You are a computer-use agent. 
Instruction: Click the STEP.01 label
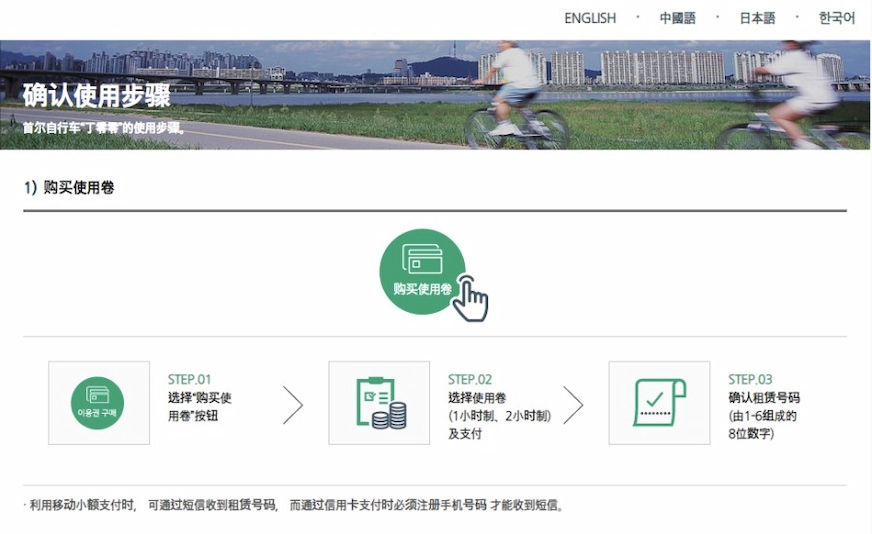pyautogui.click(x=189, y=379)
